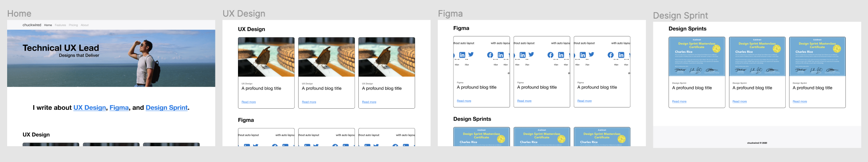Open the About nav item
This screenshot has height=162, width=868.
85,25
